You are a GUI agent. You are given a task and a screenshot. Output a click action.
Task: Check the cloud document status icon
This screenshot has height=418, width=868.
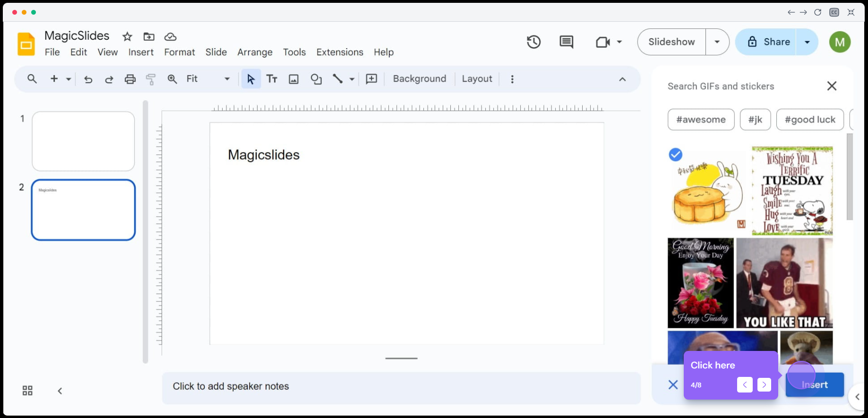point(170,36)
